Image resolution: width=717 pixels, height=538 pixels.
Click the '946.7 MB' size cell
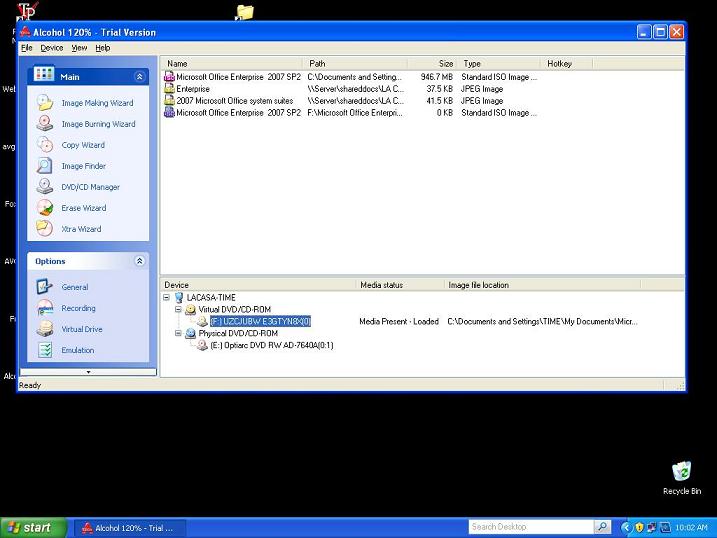pyautogui.click(x=437, y=77)
